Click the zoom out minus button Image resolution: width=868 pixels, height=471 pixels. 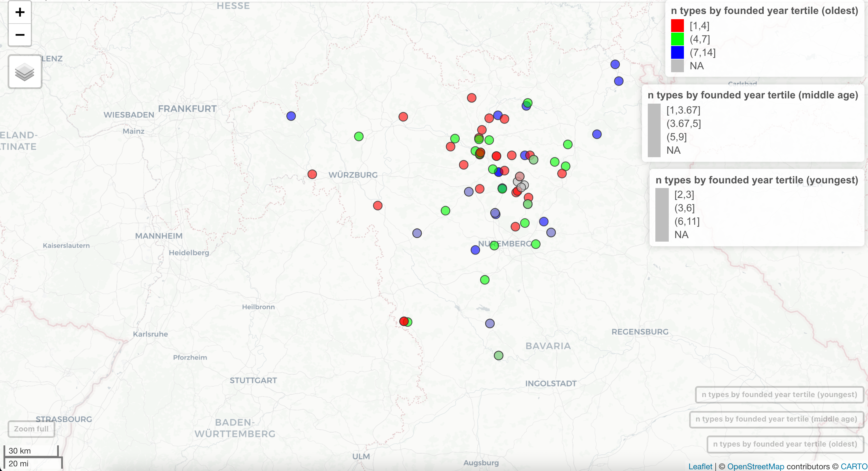[20, 35]
